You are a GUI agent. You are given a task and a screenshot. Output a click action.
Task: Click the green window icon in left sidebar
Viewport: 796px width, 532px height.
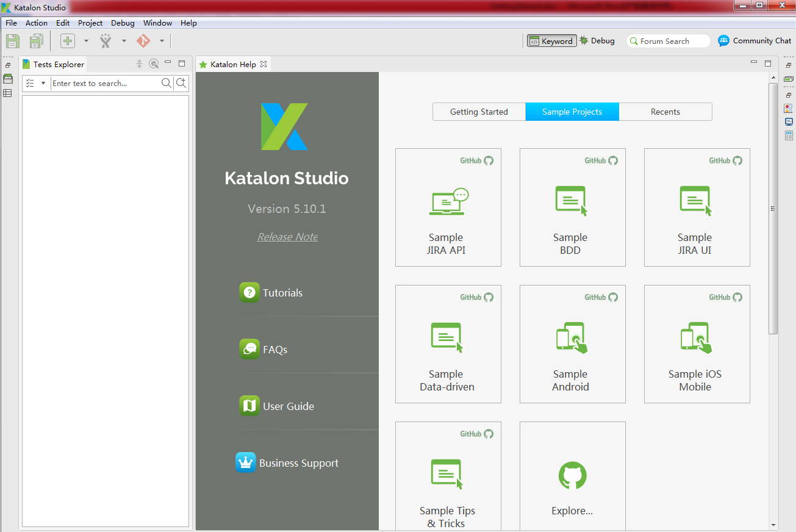point(8,79)
